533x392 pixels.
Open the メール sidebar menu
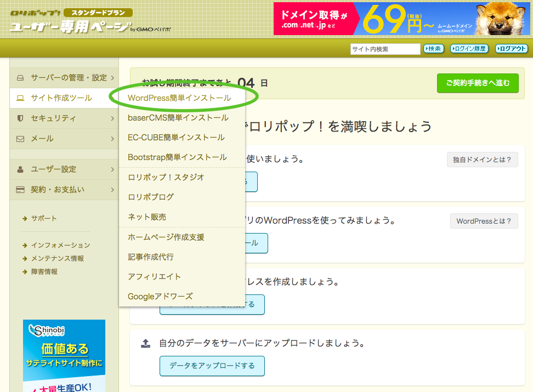tap(64, 139)
